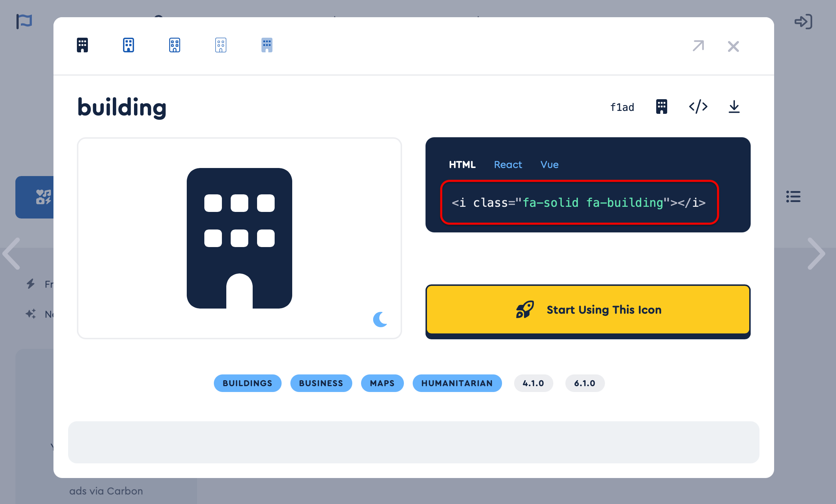Select the light building style icon
The height and width of the screenshot is (504, 836).
tap(175, 45)
